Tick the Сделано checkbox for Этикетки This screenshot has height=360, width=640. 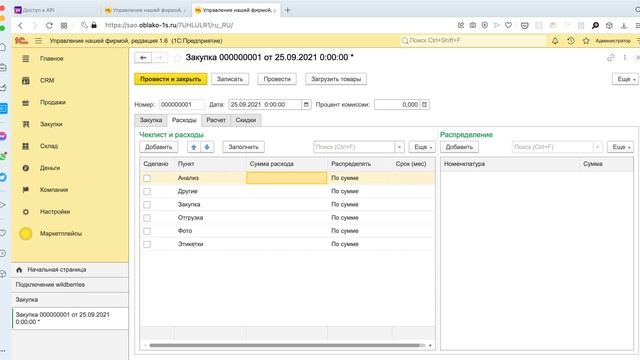coord(147,244)
